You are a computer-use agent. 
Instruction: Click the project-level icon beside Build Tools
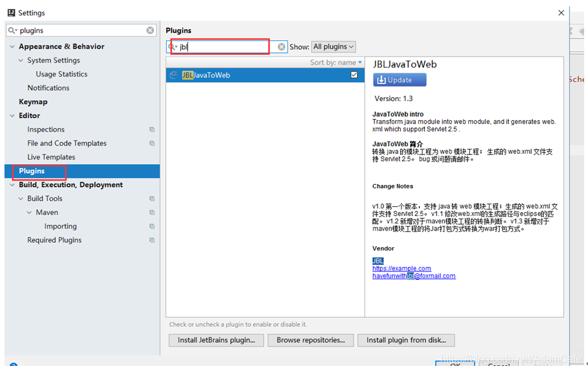click(x=152, y=199)
